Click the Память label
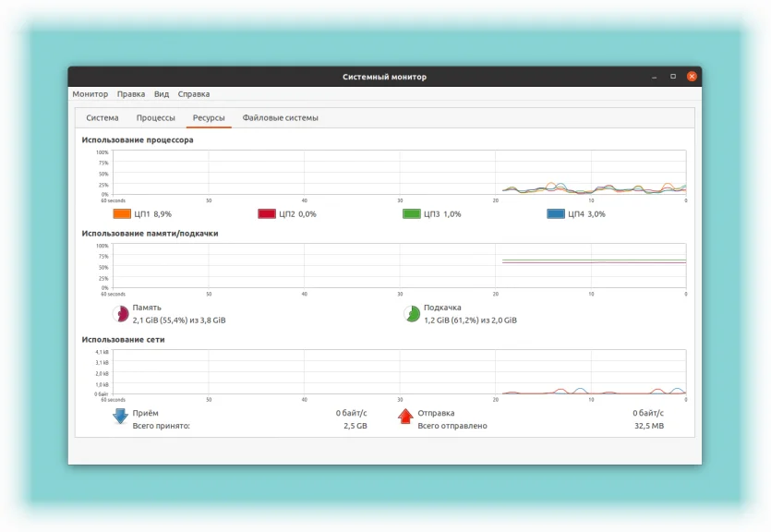 tap(147, 308)
